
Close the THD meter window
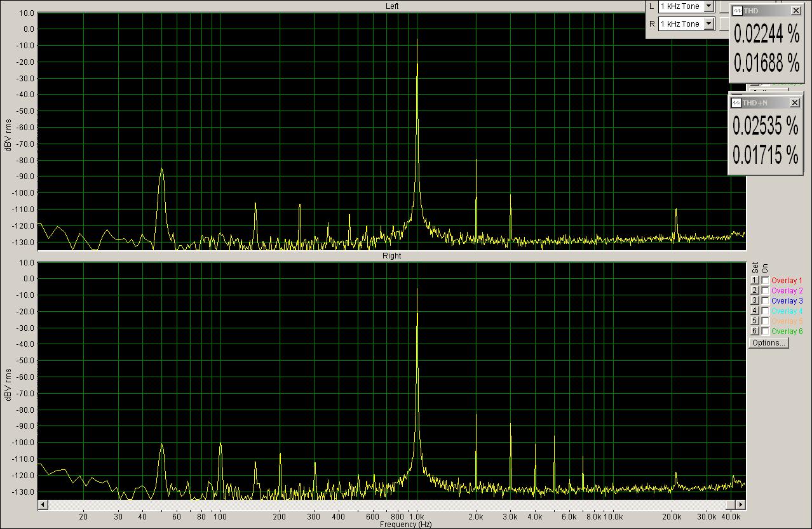pos(795,11)
